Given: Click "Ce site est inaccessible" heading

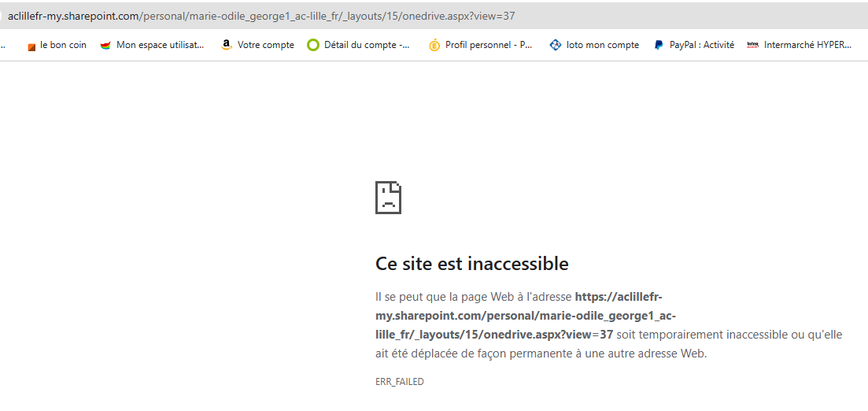Looking at the screenshot, I should (x=471, y=264).
